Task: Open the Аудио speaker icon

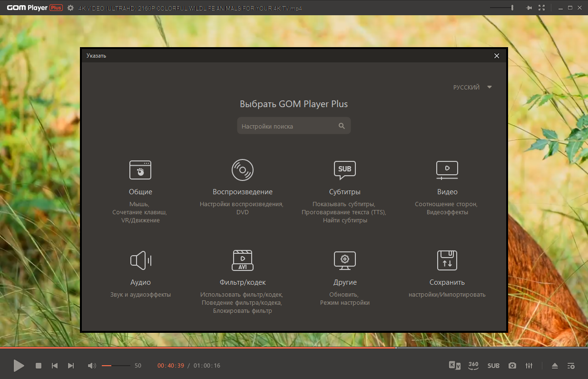Action: [x=140, y=260]
